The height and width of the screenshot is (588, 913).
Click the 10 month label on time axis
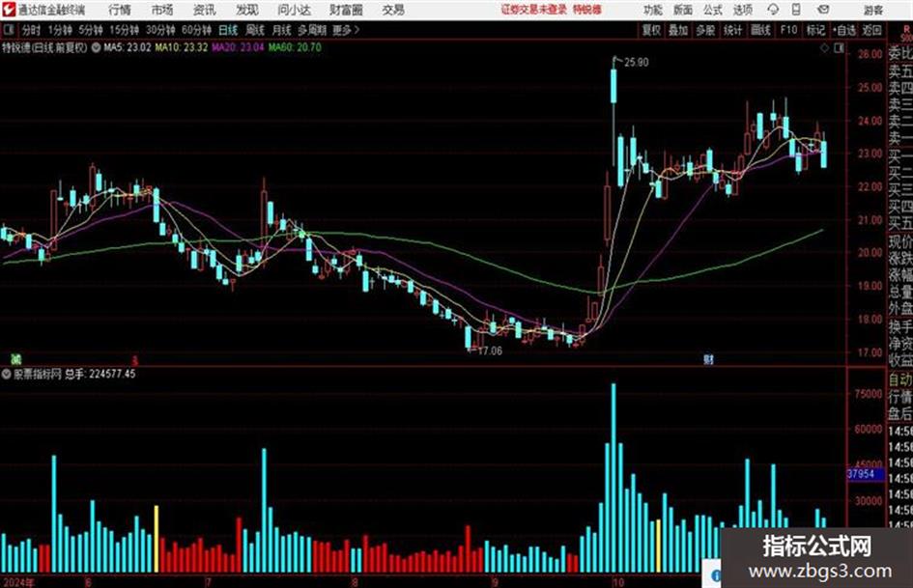(617, 582)
